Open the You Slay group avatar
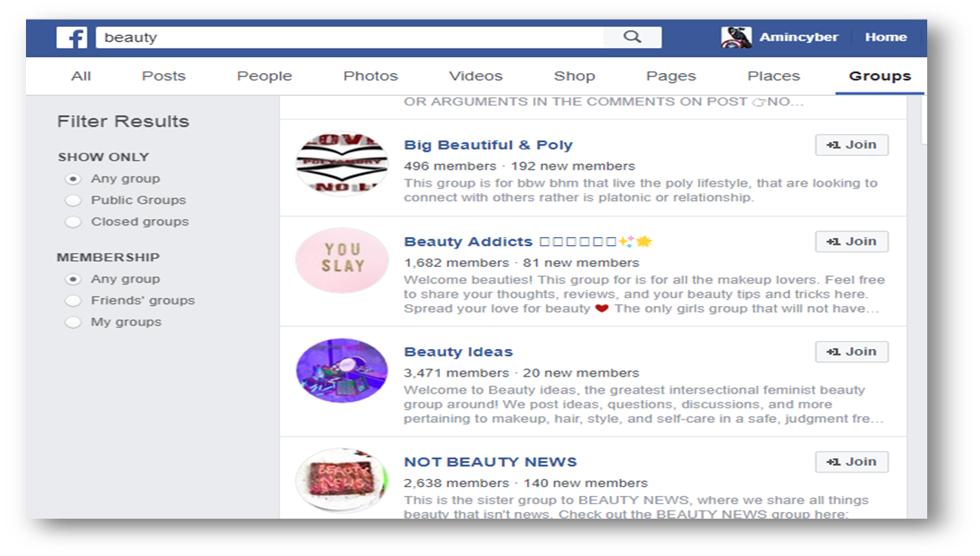 click(342, 260)
